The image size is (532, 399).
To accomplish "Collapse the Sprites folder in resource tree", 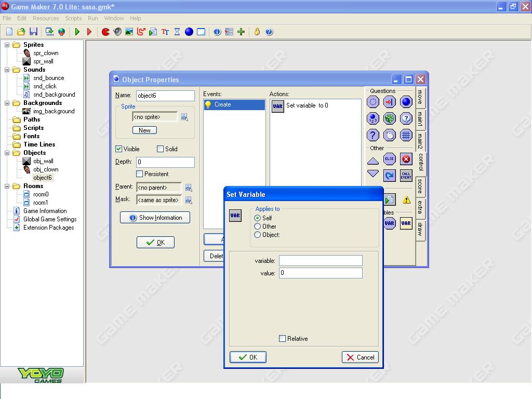I will [x=8, y=45].
